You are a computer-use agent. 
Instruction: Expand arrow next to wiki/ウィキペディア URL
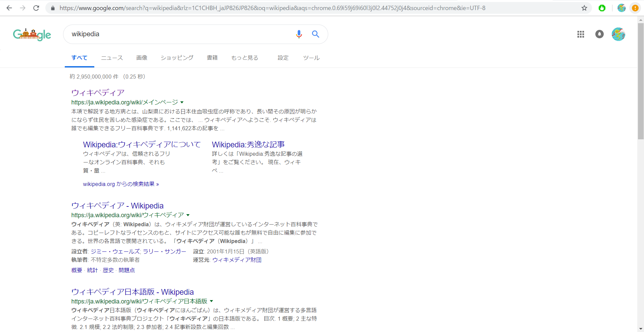click(x=188, y=215)
